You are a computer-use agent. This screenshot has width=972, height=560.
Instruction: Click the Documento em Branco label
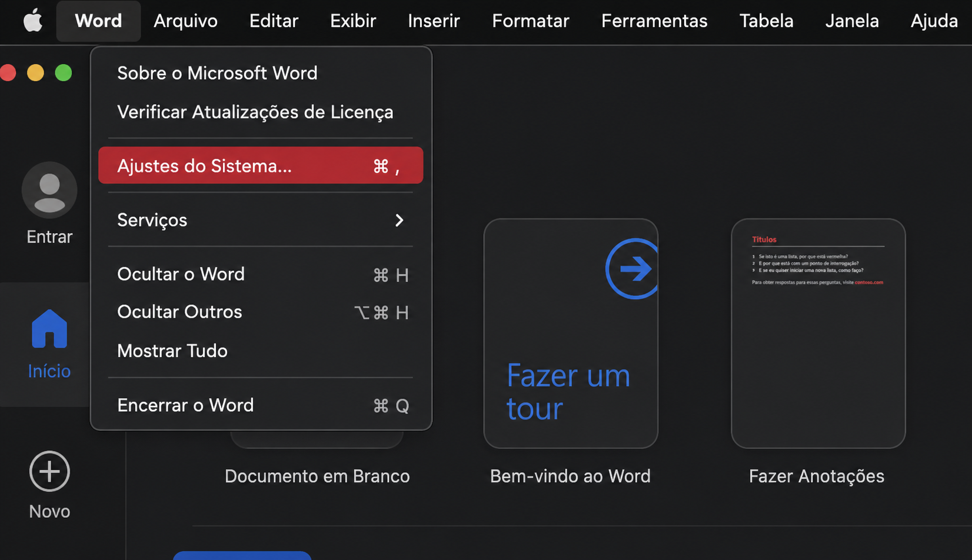[317, 476]
